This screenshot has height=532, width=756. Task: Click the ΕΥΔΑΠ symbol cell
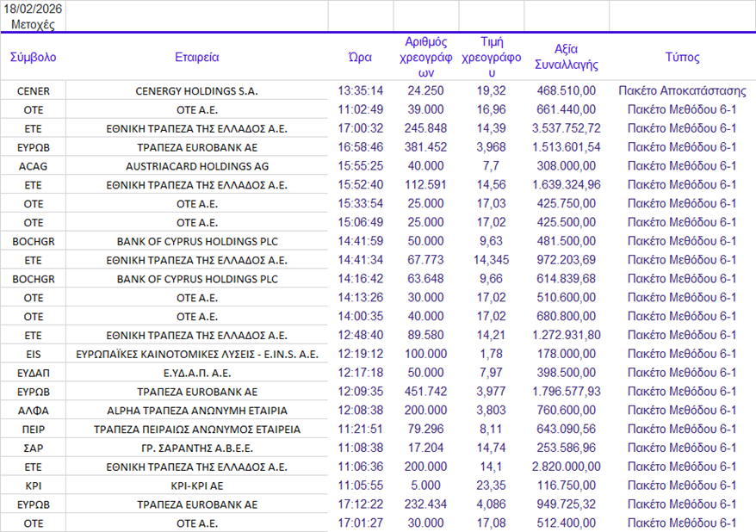click(x=34, y=374)
